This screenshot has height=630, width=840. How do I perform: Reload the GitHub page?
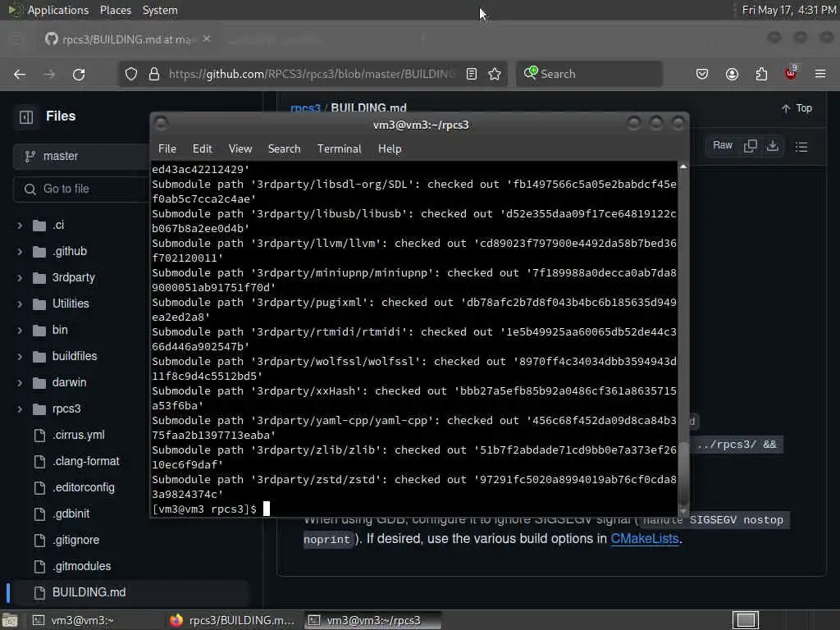point(79,75)
